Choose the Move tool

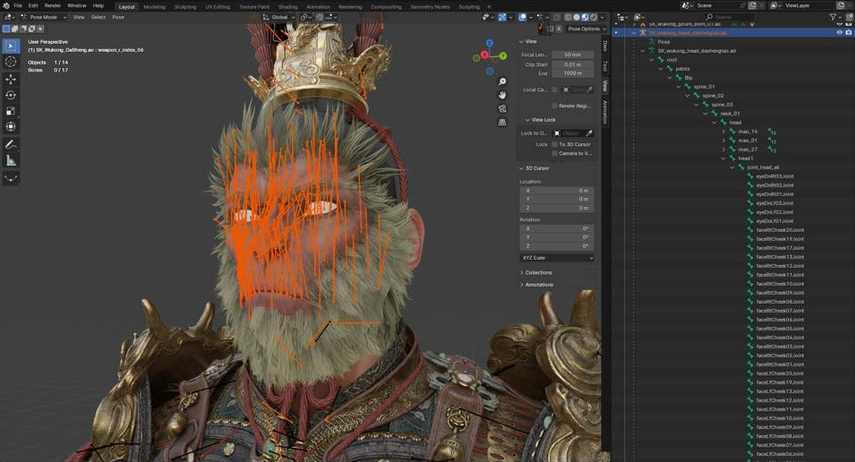[x=10, y=79]
